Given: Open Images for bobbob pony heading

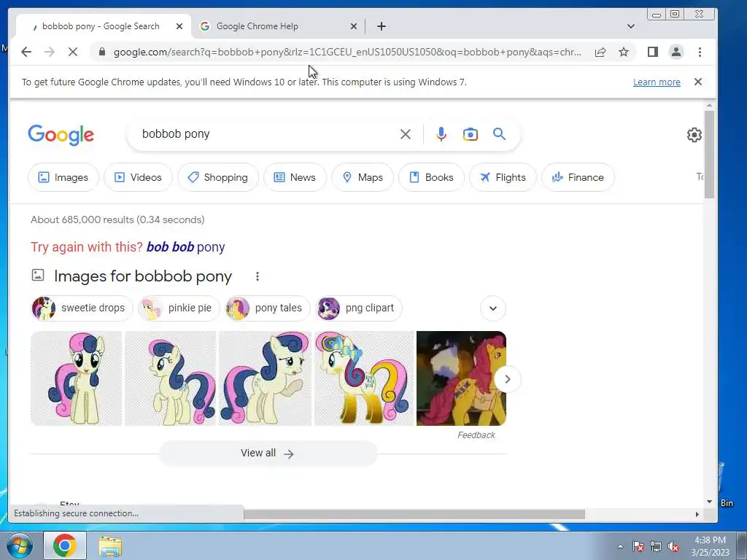Looking at the screenshot, I should pyautogui.click(x=143, y=276).
